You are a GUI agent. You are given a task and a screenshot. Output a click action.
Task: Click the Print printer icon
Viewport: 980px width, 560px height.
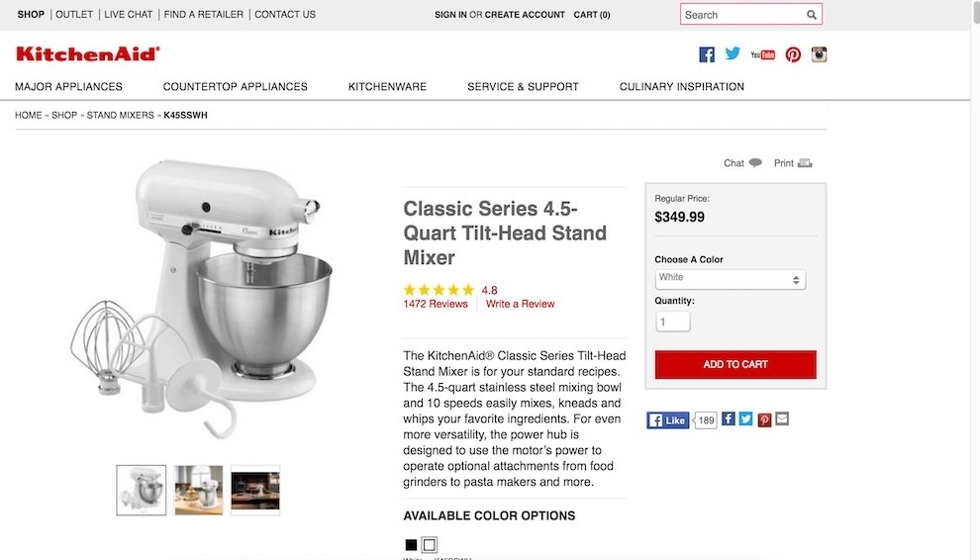tap(805, 163)
